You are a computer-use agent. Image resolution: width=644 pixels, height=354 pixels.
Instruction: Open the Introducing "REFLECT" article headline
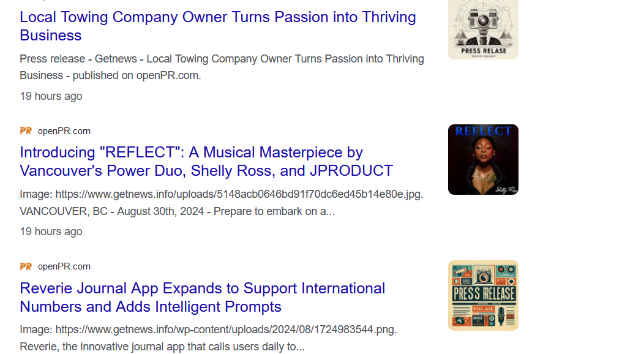[x=191, y=152]
